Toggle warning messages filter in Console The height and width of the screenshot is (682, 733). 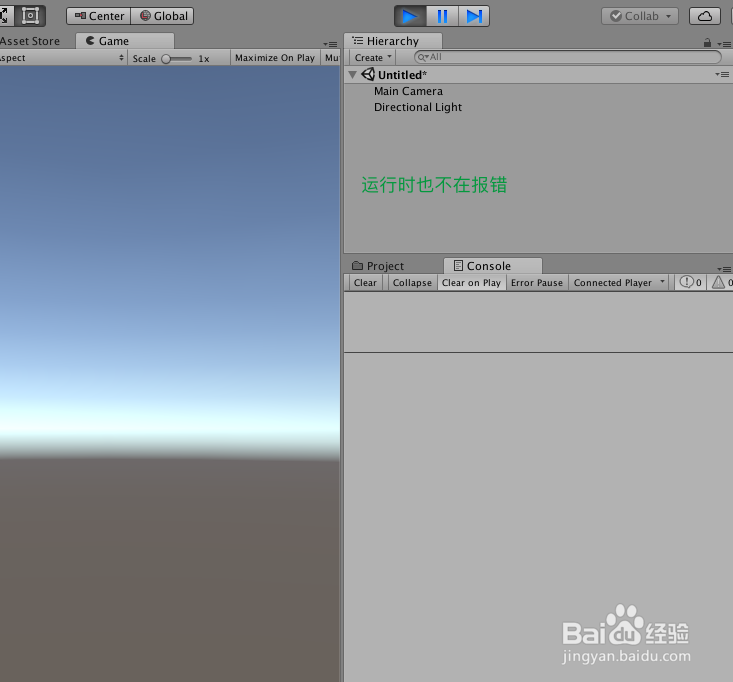click(x=720, y=282)
